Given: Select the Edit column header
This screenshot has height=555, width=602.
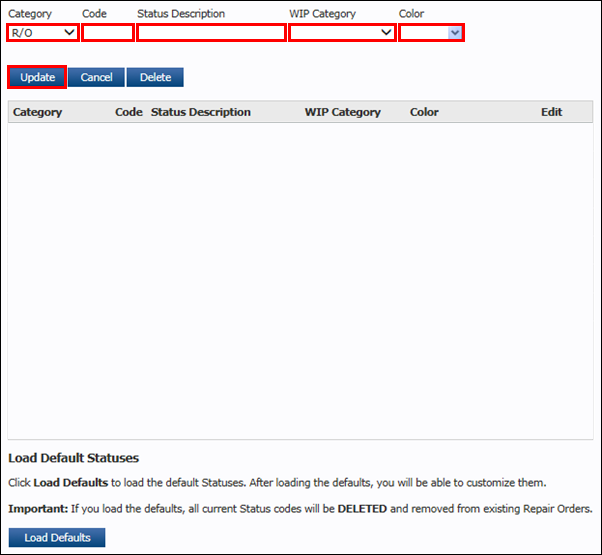Looking at the screenshot, I should pyautogui.click(x=551, y=112).
